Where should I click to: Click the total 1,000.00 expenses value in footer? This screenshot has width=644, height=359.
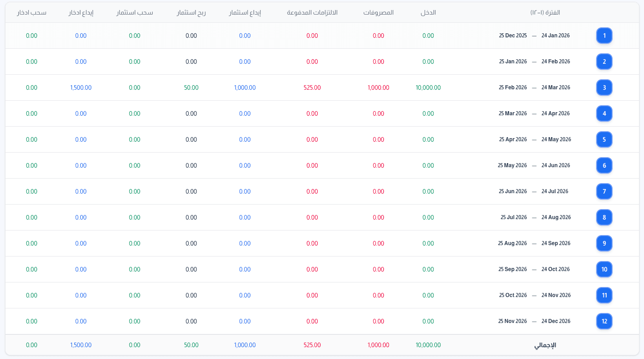coord(378,345)
